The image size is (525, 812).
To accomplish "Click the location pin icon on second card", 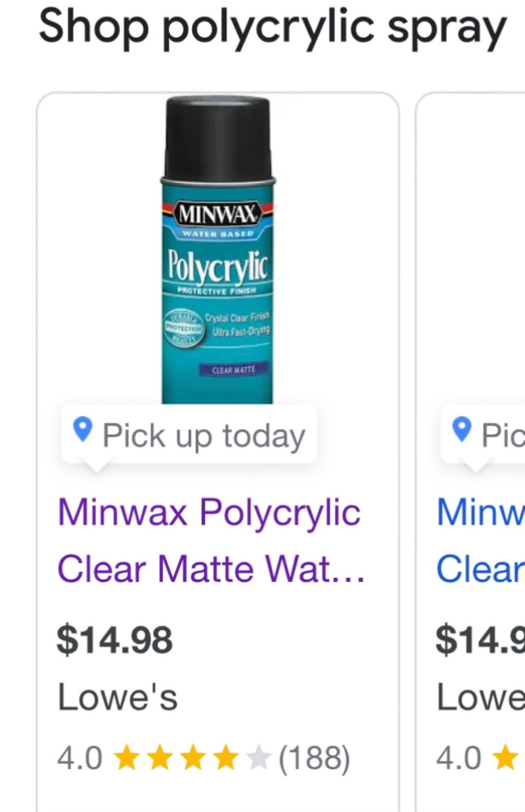I will point(462,430).
